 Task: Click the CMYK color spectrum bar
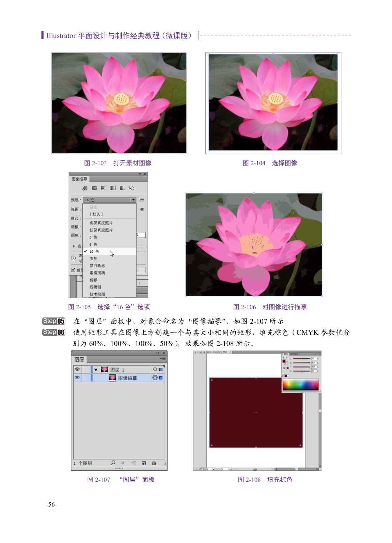click(x=300, y=385)
